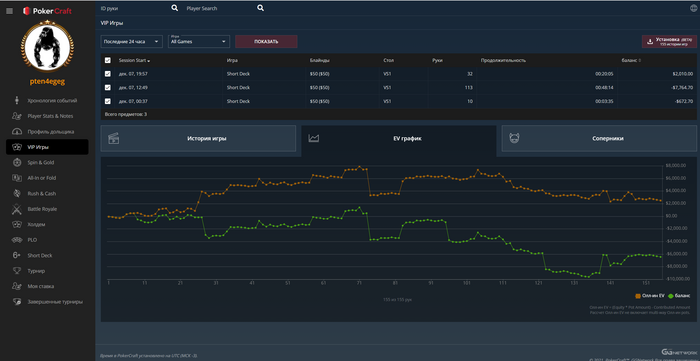Open the globe language icon

(x=693, y=8)
